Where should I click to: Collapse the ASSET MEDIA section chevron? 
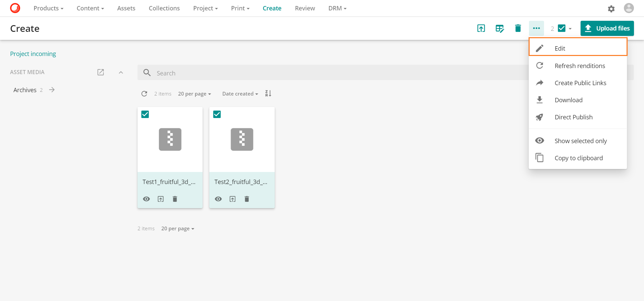click(x=121, y=72)
